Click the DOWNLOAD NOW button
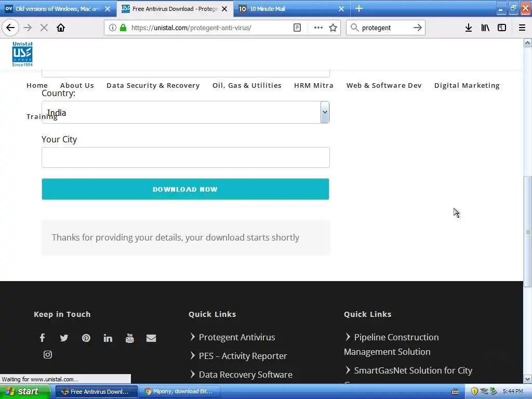The height and width of the screenshot is (399, 532). 185,189
